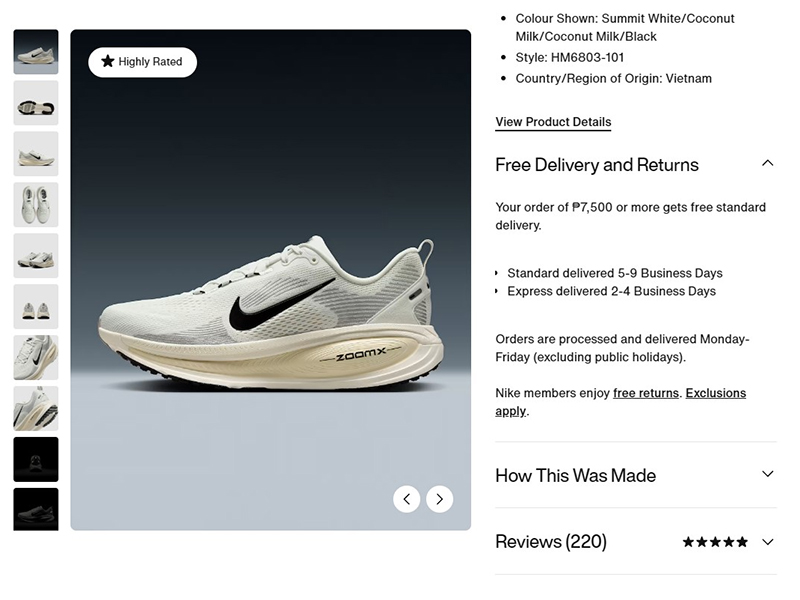
Task: Go to the previous product image arrow
Action: coord(407,499)
